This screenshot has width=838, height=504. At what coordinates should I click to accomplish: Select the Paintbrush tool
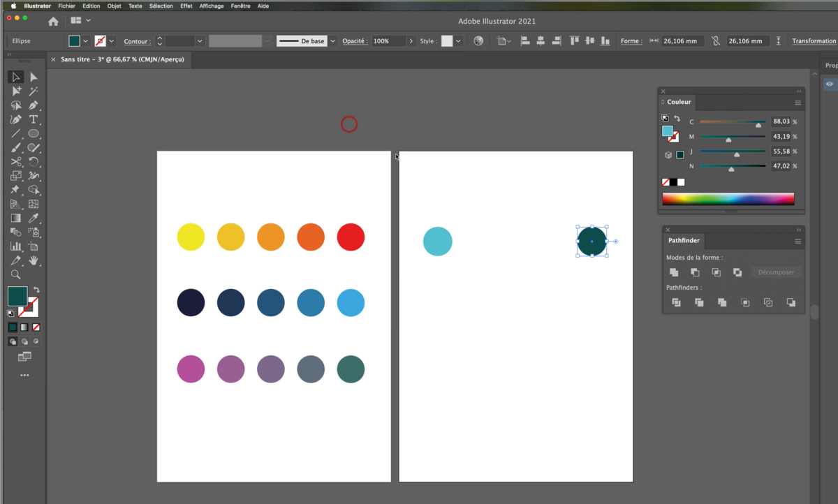[16, 147]
